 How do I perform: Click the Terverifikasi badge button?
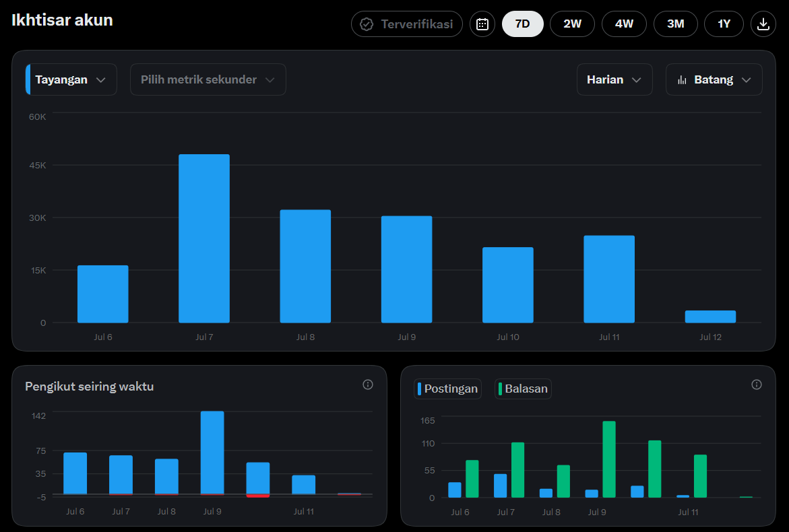406,24
